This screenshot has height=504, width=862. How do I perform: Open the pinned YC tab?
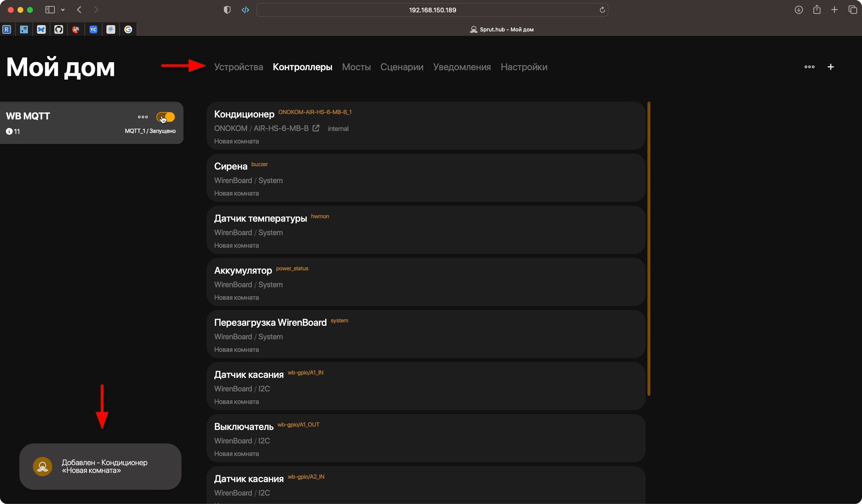point(93,29)
